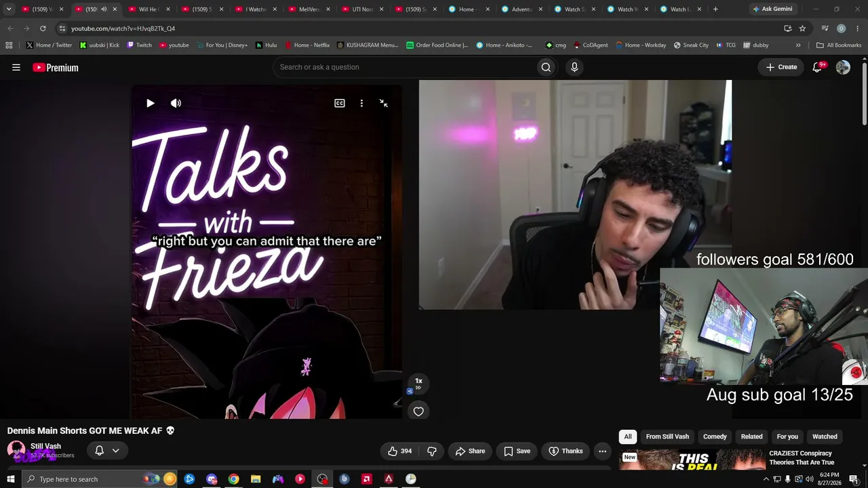Open the taskbar volume control

(809, 479)
